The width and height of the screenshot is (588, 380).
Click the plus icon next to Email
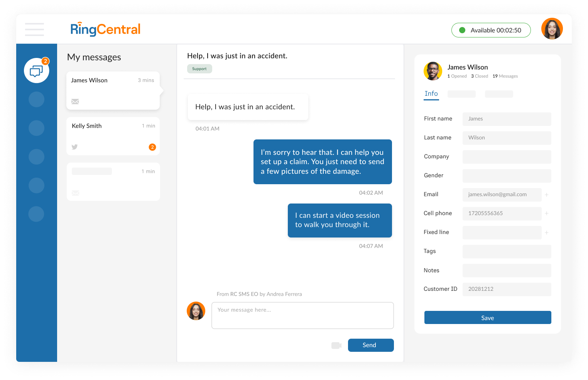click(547, 195)
